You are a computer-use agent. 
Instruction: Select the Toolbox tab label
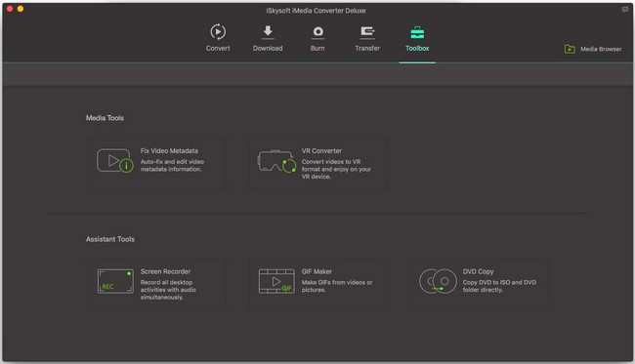point(417,48)
